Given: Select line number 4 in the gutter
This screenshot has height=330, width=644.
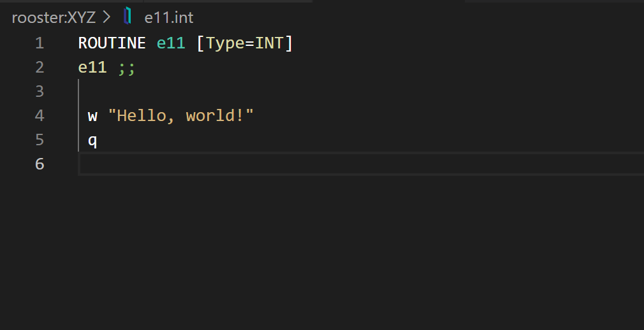Looking at the screenshot, I should [40, 116].
